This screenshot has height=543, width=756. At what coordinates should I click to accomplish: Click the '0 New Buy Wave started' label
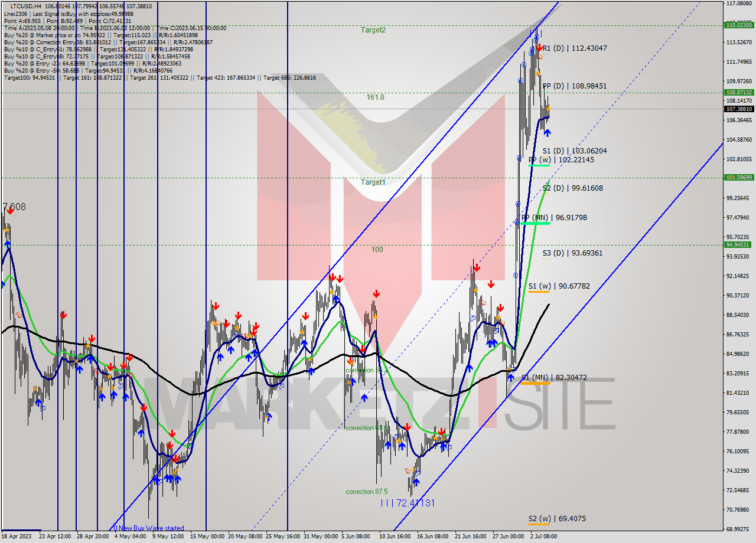pos(148,528)
